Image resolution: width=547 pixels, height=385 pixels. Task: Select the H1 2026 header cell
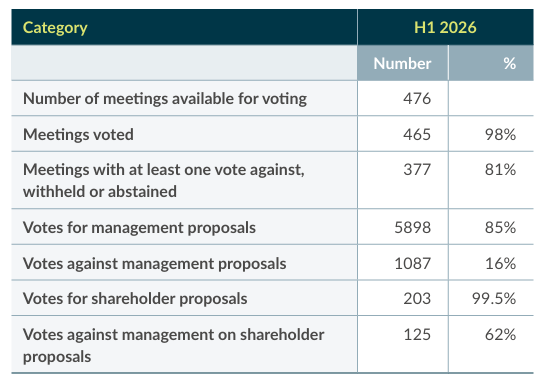tap(445, 27)
